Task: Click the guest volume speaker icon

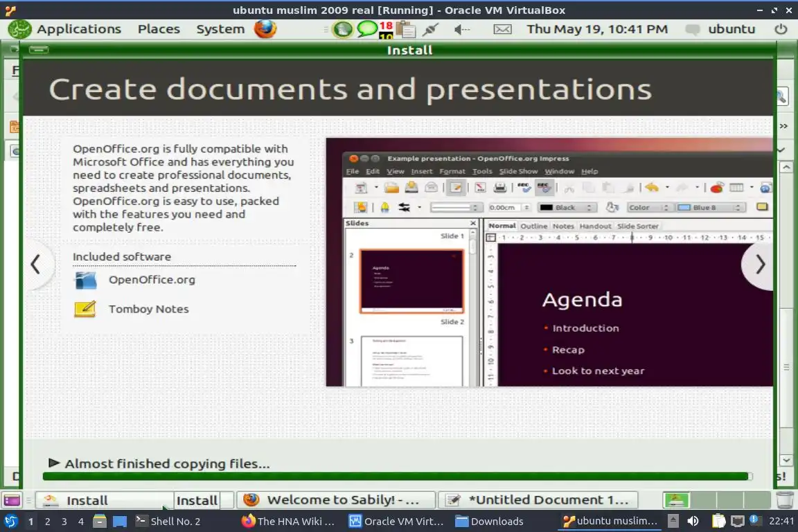Action: click(x=461, y=30)
